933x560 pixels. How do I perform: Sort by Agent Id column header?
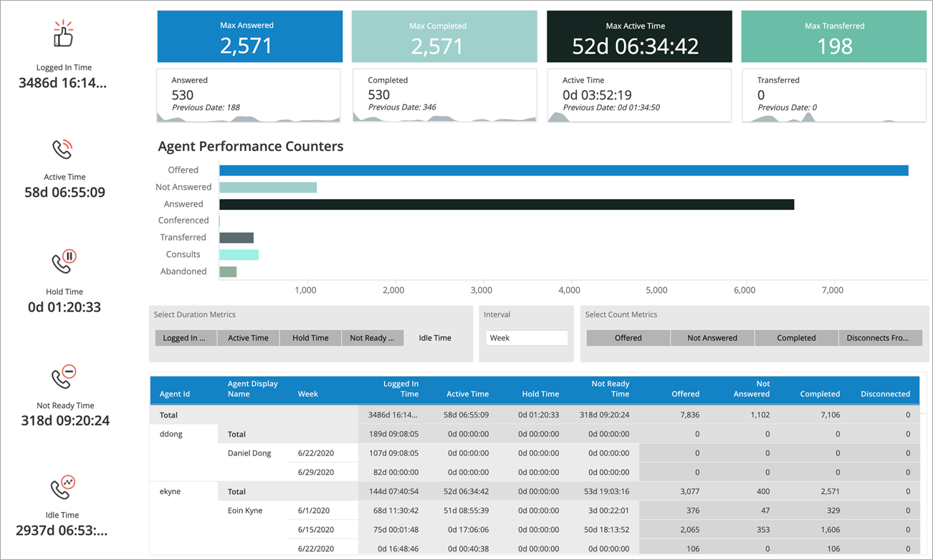coord(175,394)
